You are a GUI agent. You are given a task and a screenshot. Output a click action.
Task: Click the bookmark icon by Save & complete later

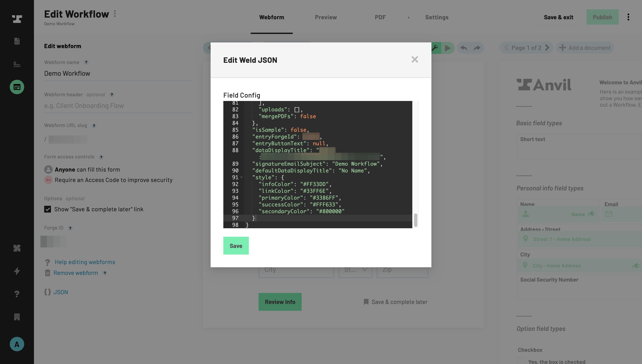click(x=366, y=302)
